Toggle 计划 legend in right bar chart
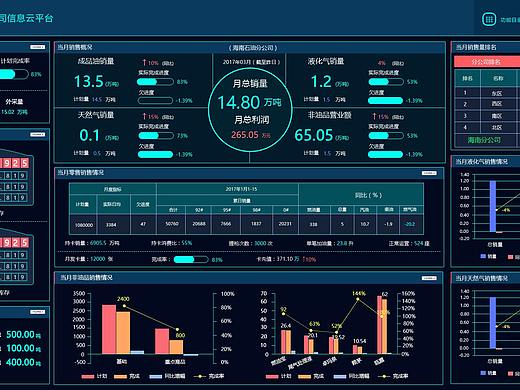Viewport: 520px width, 390px height. coord(278,376)
